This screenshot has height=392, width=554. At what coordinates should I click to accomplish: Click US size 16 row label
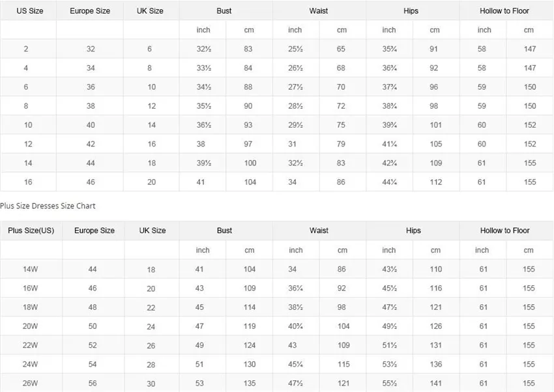click(28, 182)
